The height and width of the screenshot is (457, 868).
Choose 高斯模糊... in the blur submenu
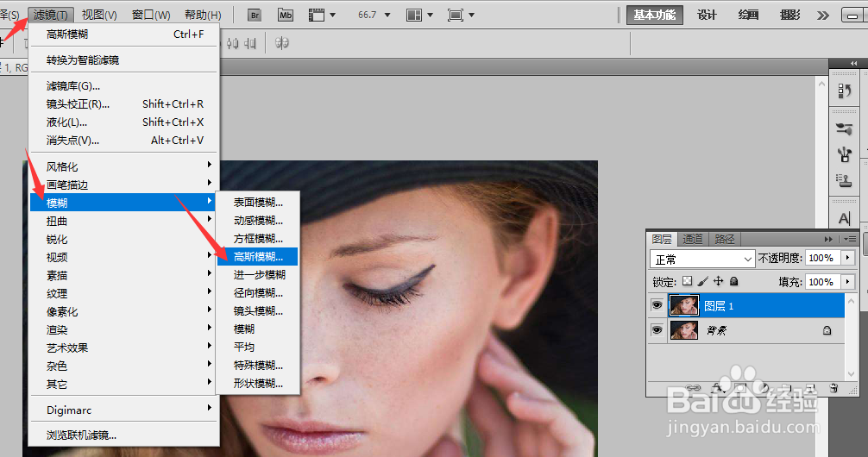tap(257, 256)
